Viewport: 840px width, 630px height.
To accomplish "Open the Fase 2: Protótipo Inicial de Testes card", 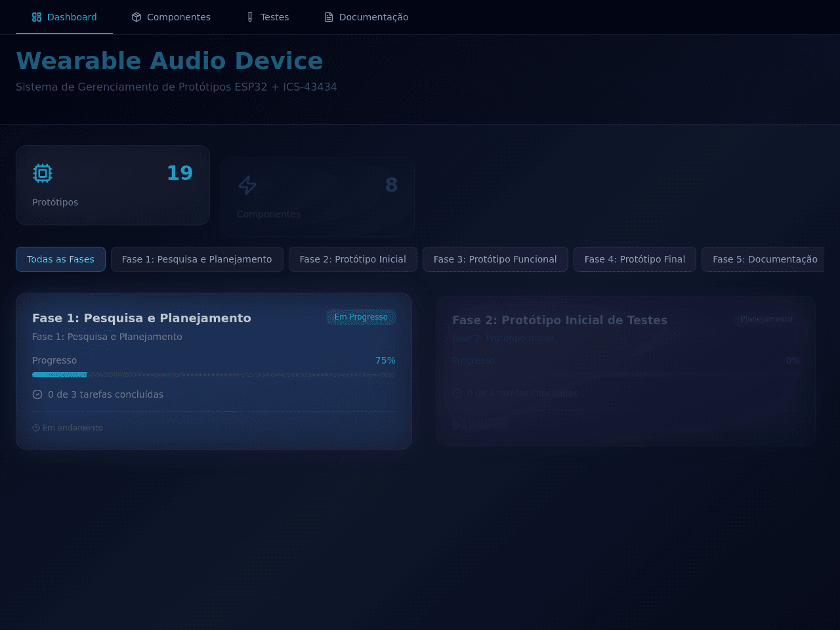I will (x=626, y=371).
